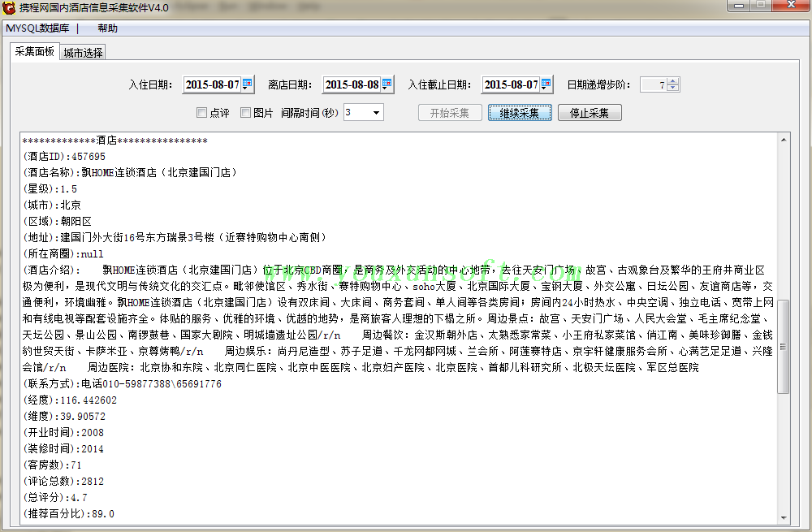
Task: Click the 地址 line in output
Action: [x=175, y=237]
